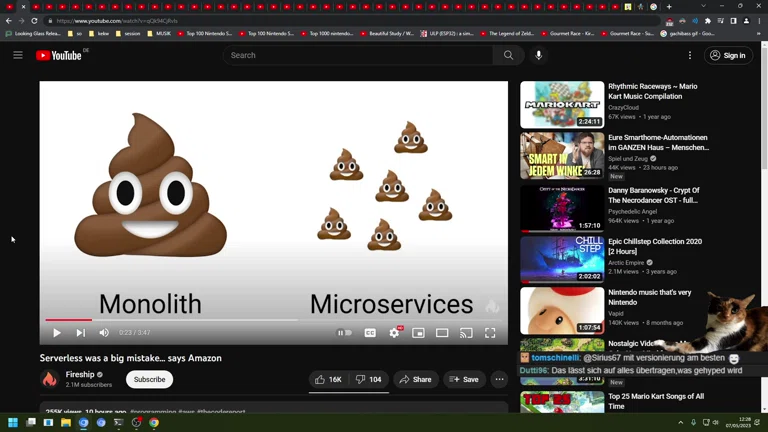Image resolution: width=768 pixels, height=432 pixels.
Task: Skip to the next video
Action: click(x=80, y=333)
